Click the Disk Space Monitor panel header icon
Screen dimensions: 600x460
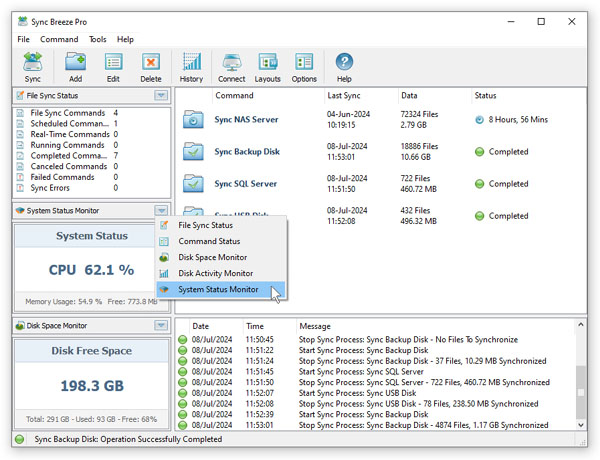[20, 326]
